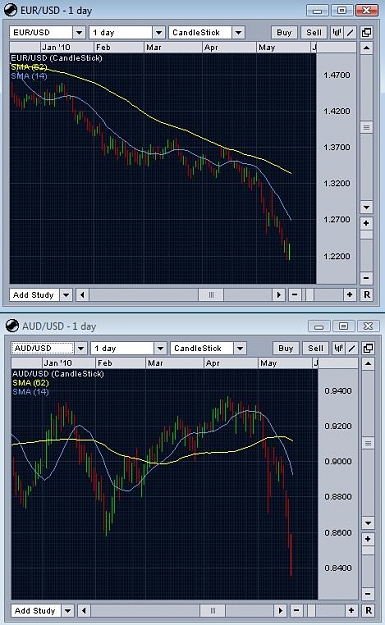385x625 pixels.
Task: Expand Add Study dropdown arrow in EUR/USD window
Action: pyautogui.click(x=66, y=295)
